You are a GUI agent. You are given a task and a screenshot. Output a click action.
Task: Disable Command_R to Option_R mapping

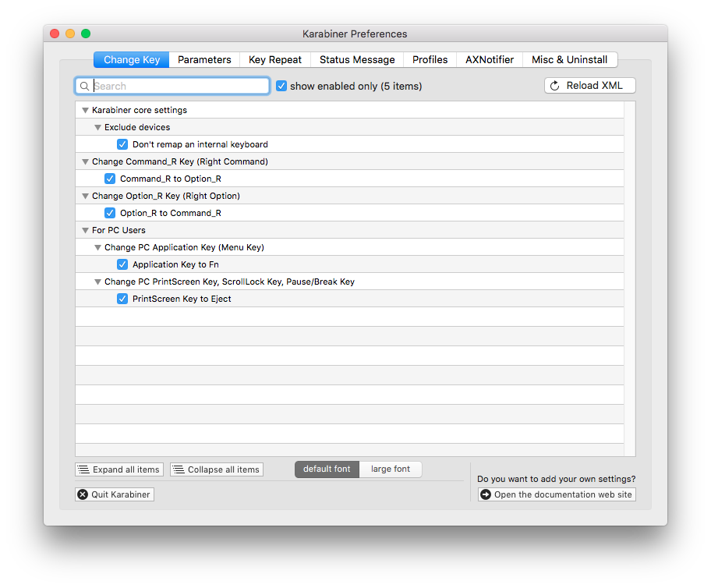tap(110, 179)
